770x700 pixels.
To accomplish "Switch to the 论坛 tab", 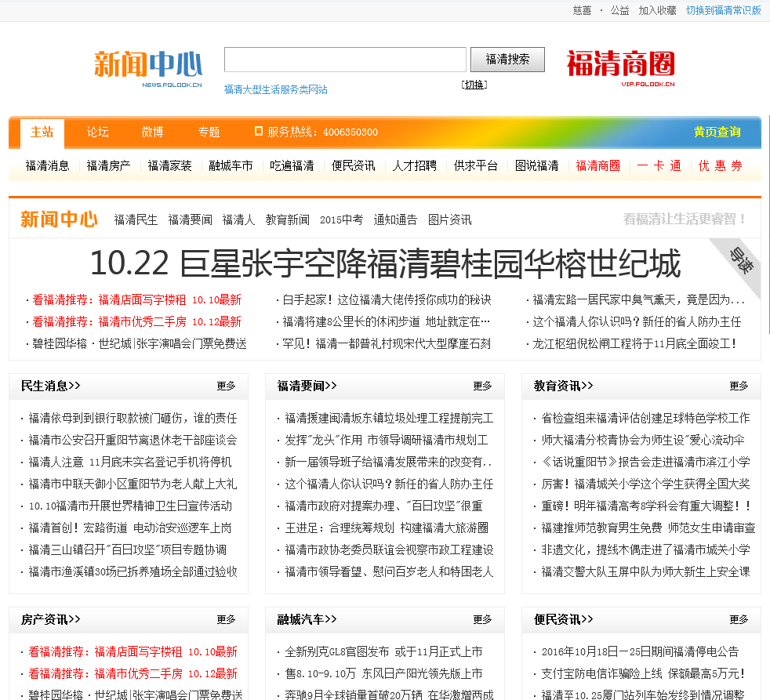I will coord(98,132).
